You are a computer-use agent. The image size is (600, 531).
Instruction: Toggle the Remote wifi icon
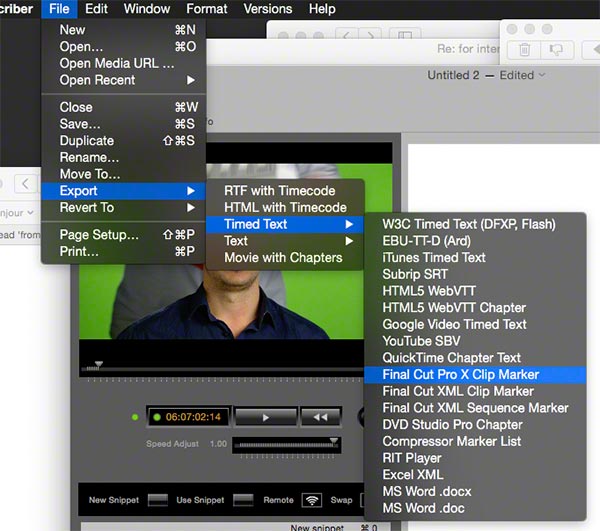312,500
